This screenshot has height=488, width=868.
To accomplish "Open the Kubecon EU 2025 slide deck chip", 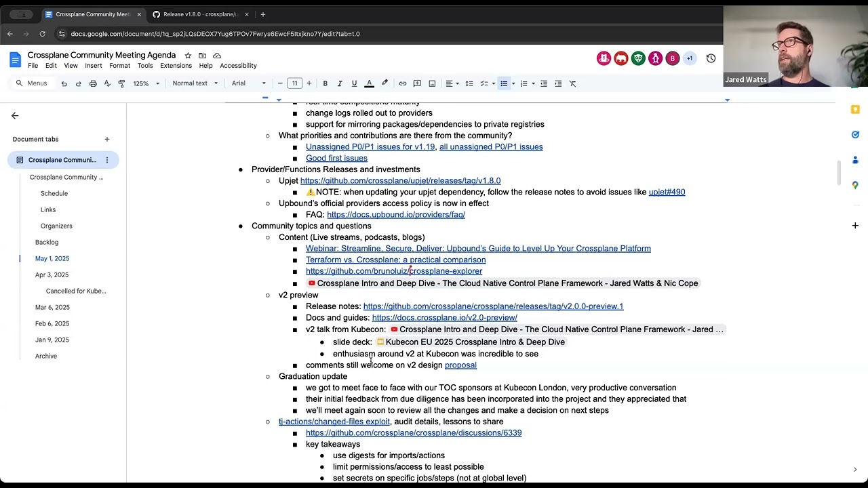I will pyautogui.click(x=471, y=342).
